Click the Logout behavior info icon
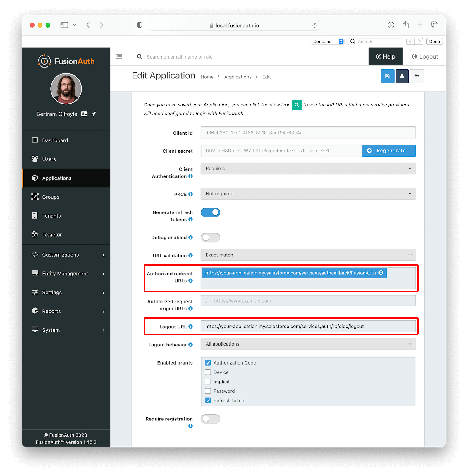Image resolution: width=468 pixels, height=476 pixels. 190,345
